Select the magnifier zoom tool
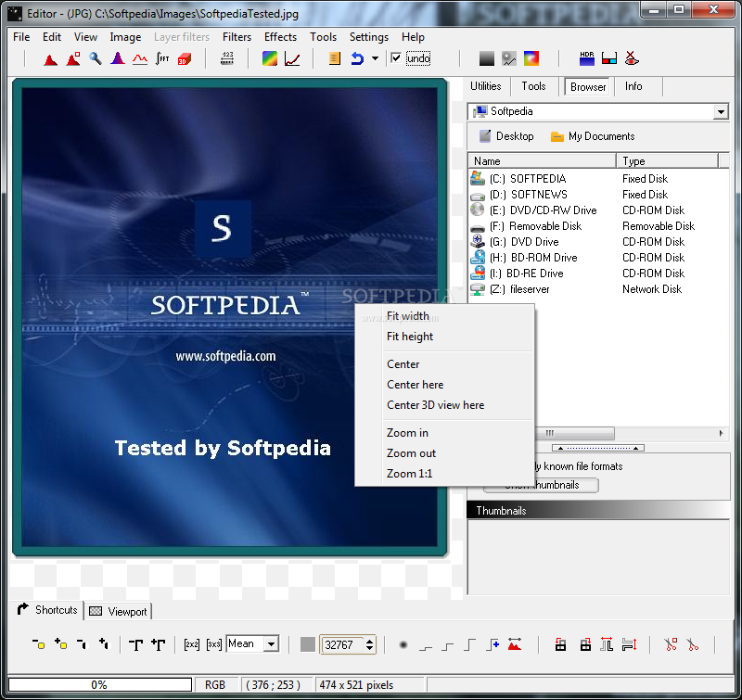Image resolution: width=742 pixels, height=700 pixels. pyautogui.click(x=96, y=59)
